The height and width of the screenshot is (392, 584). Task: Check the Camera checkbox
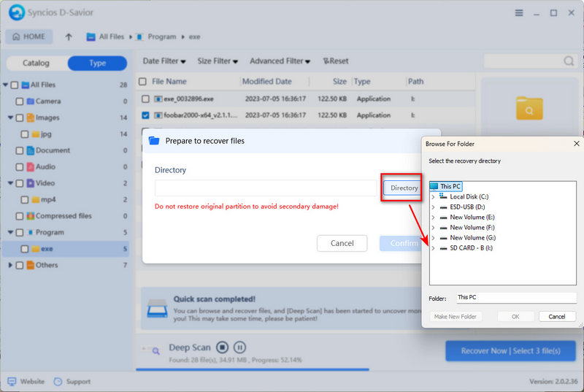coord(20,101)
